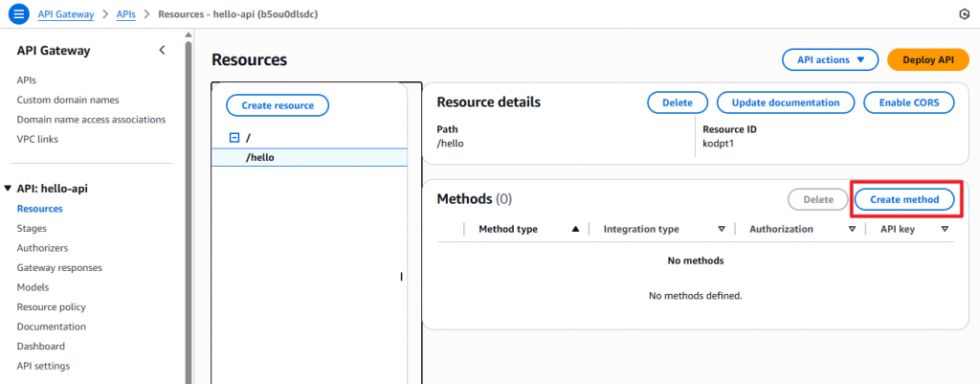The height and width of the screenshot is (384, 980).
Task: Sort by Authorization column arrow
Action: (x=852, y=230)
